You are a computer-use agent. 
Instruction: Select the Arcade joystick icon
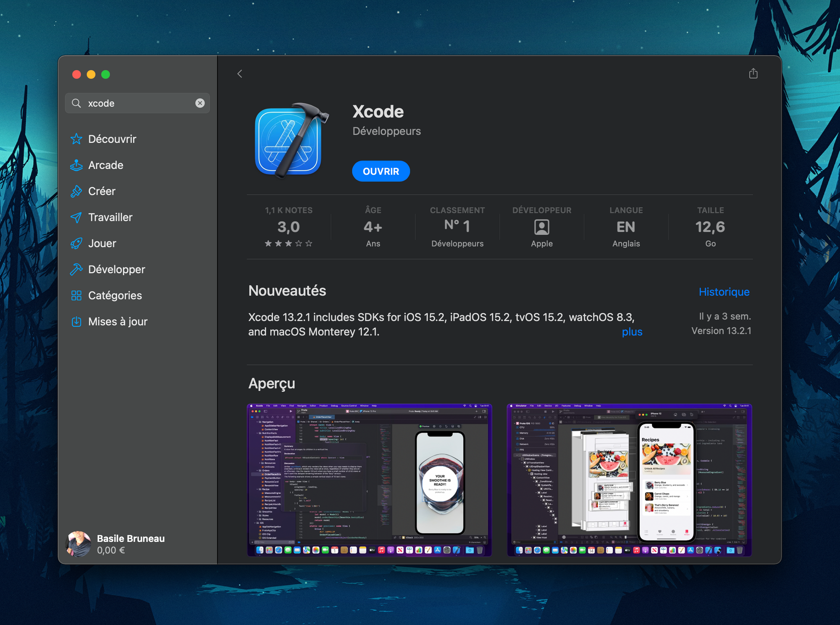76,165
